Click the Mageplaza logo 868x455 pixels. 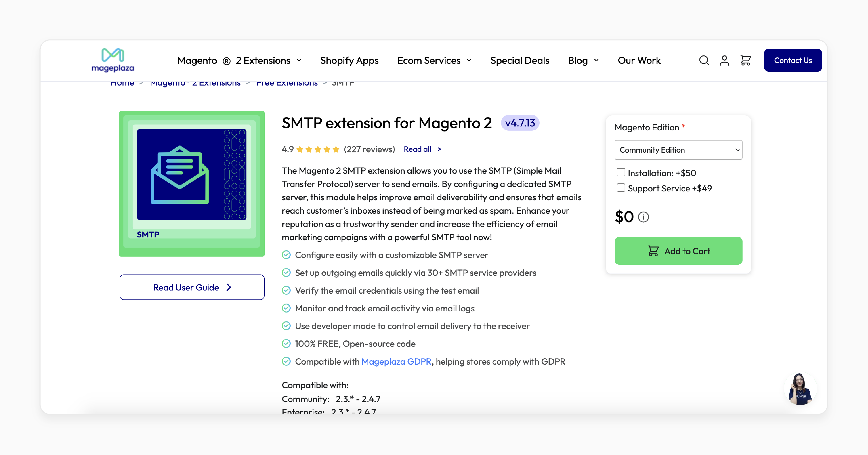click(x=113, y=60)
